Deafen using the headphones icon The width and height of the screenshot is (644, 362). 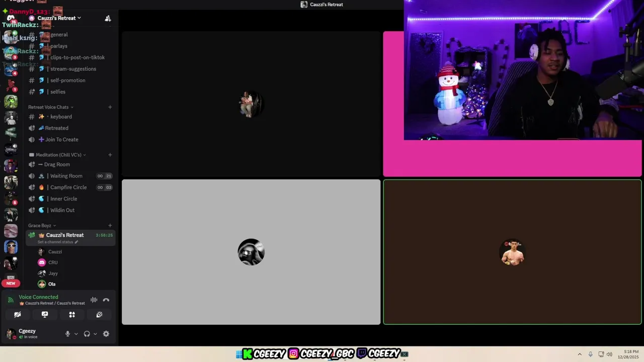coord(87,334)
